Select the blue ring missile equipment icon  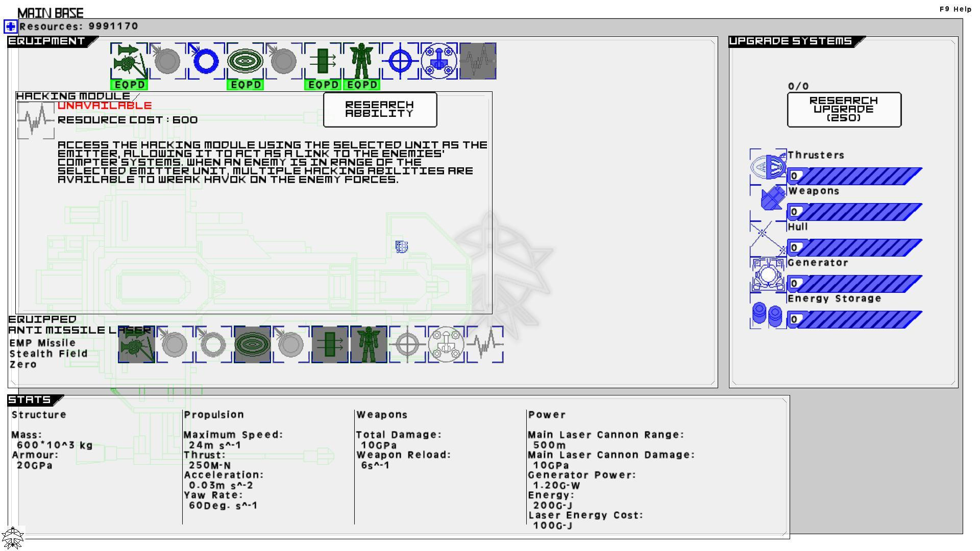click(x=206, y=61)
